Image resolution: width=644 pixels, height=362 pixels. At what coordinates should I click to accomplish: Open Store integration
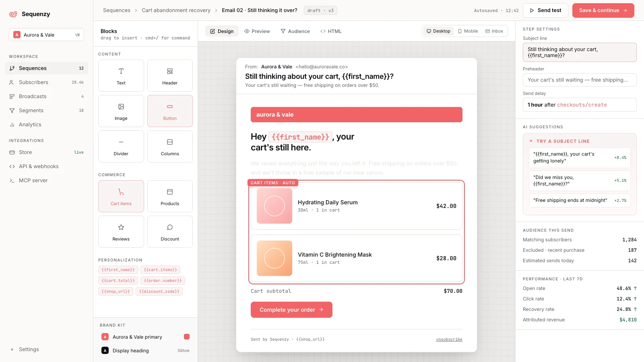46,152
